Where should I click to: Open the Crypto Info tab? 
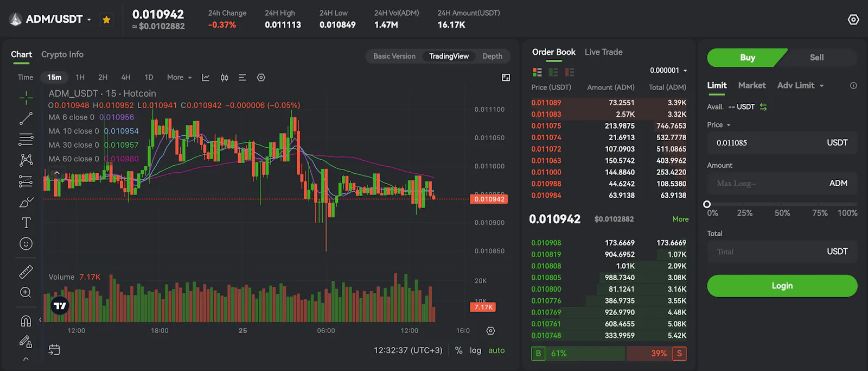(x=62, y=54)
